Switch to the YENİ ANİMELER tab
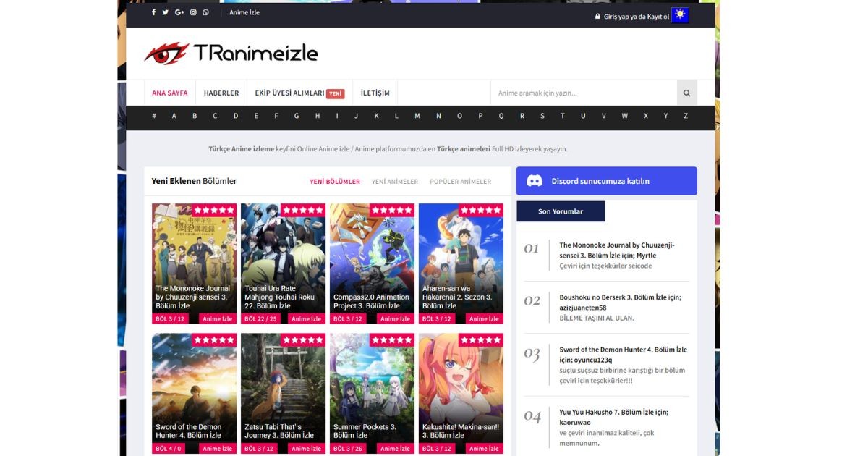This screenshot has height=456, width=868. click(394, 182)
